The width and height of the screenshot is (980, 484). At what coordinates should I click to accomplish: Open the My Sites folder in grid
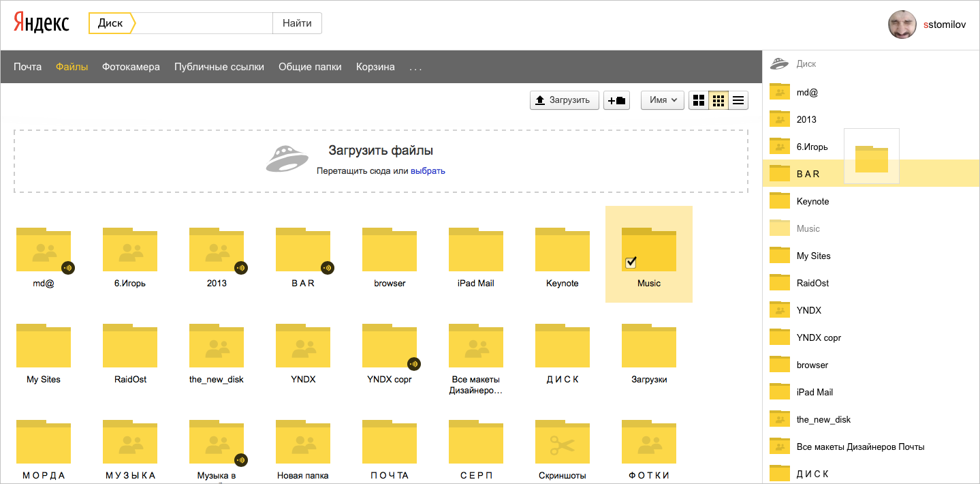pos(44,346)
